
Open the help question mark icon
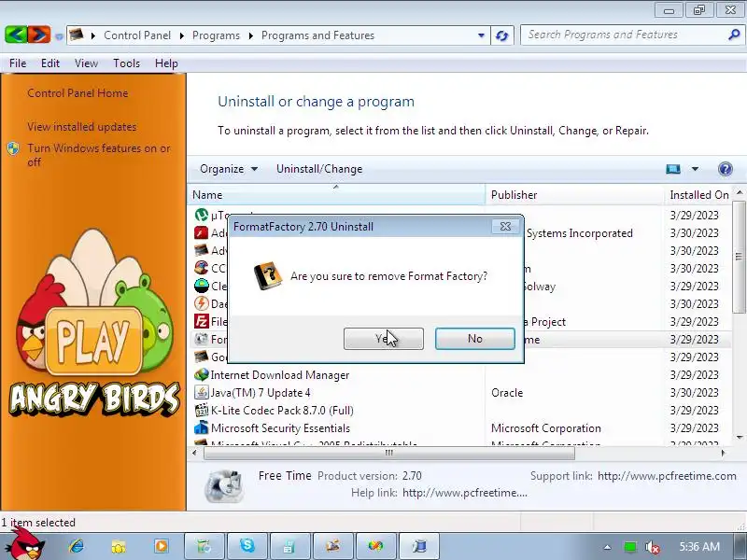(x=726, y=169)
